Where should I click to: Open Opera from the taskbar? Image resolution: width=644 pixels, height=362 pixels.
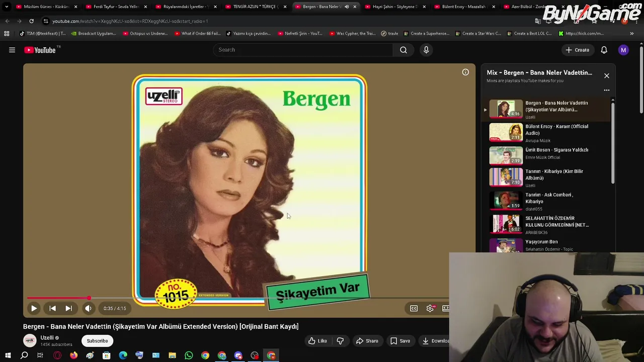57,355
